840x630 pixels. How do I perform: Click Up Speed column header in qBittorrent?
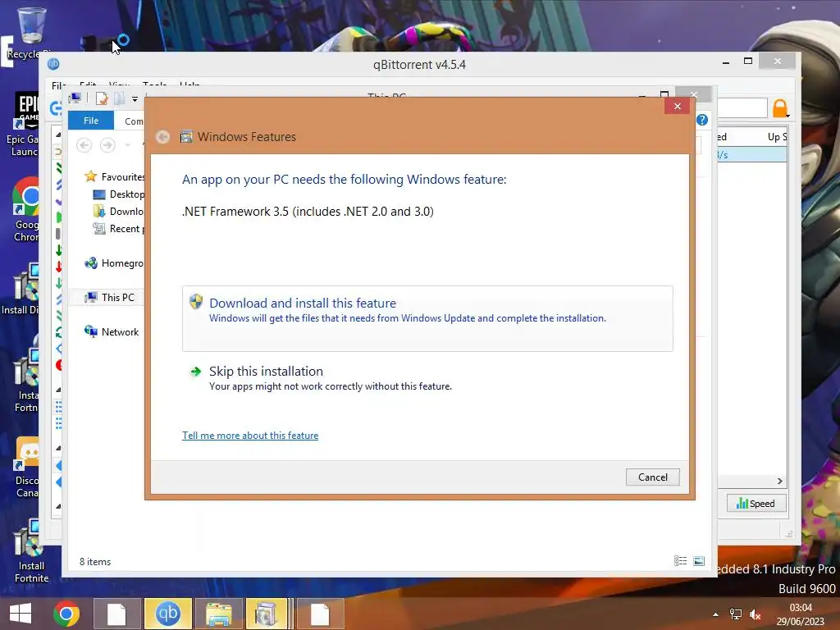pyautogui.click(x=777, y=137)
